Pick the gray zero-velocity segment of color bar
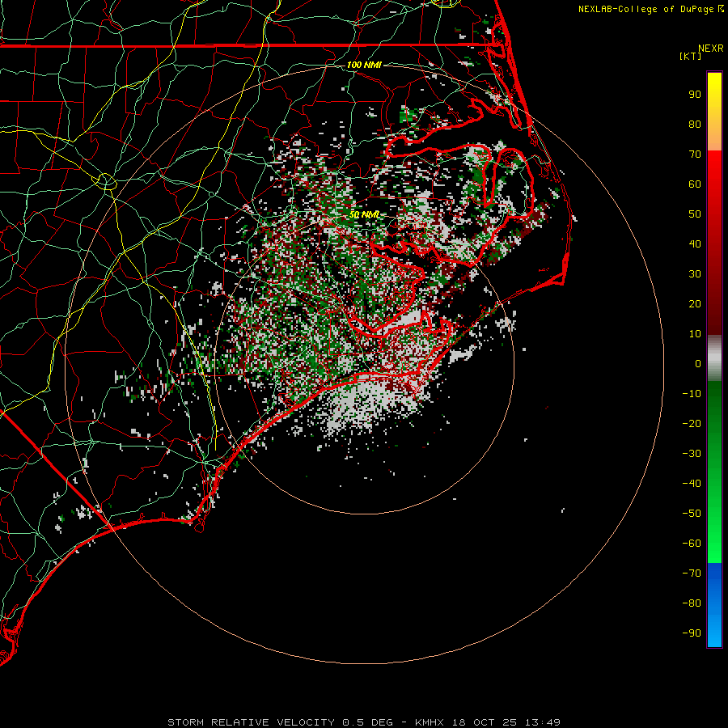 pyautogui.click(x=714, y=358)
